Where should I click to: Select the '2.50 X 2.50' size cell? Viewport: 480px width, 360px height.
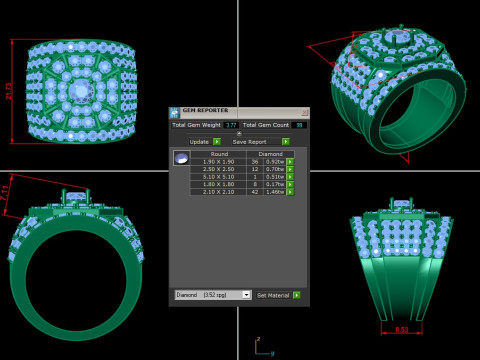click(218, 169)
